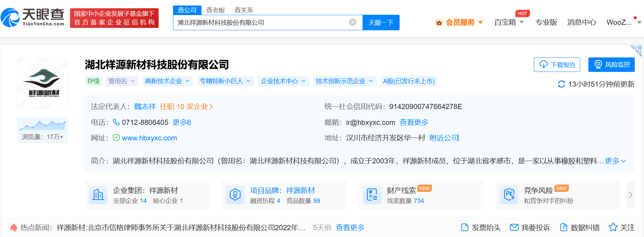Click the verified shield icon by website
Viewport: 644px width, 237px height.
116,138
